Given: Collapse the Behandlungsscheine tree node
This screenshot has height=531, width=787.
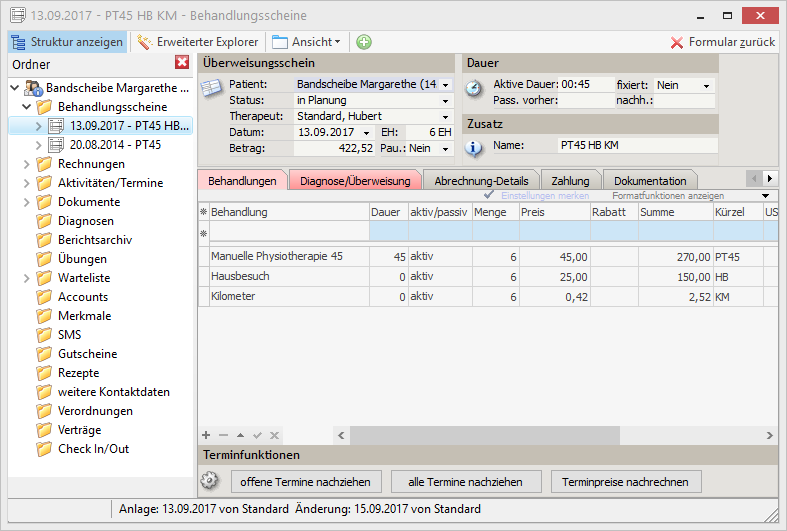Looking at the screenshot, I should pos(26,107).
